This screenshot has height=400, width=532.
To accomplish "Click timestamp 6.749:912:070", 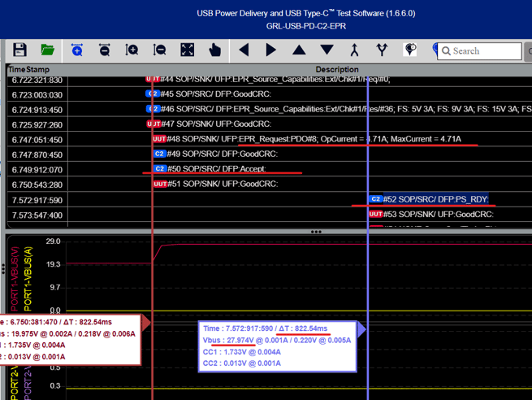I will pyautogui.click(x=37, y=170).
